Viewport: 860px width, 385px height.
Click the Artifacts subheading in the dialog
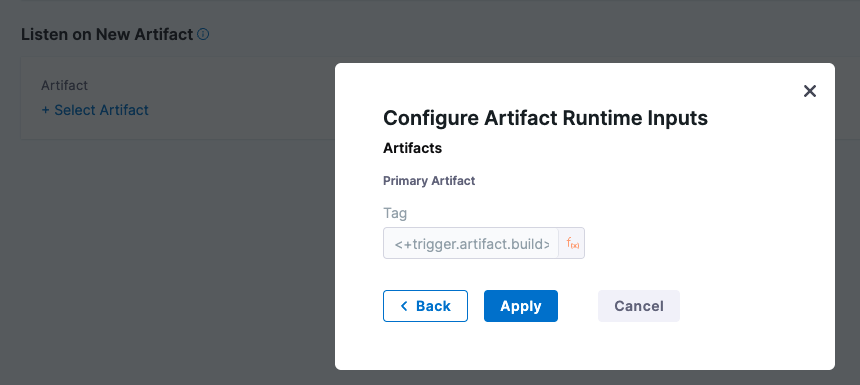[x=412, y=148]
